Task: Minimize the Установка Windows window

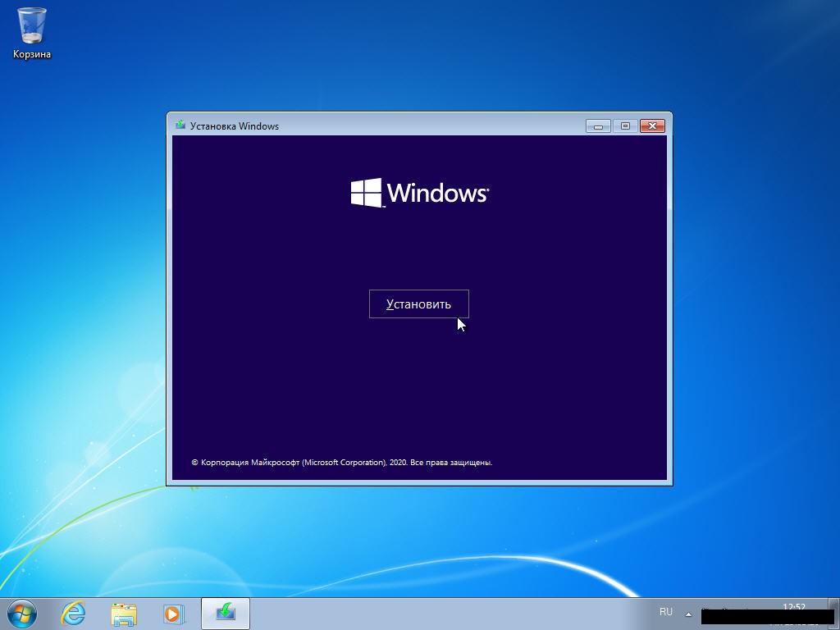Action: tap(598, 126)
